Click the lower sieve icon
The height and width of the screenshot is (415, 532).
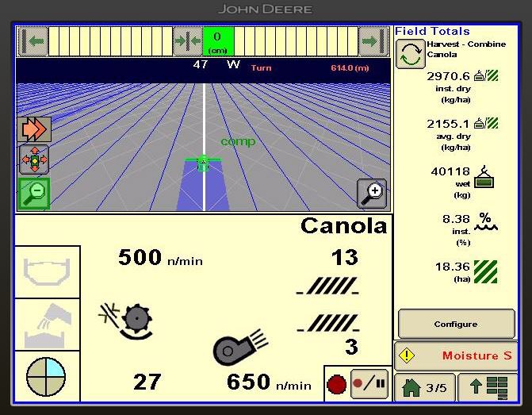[327, 323]
